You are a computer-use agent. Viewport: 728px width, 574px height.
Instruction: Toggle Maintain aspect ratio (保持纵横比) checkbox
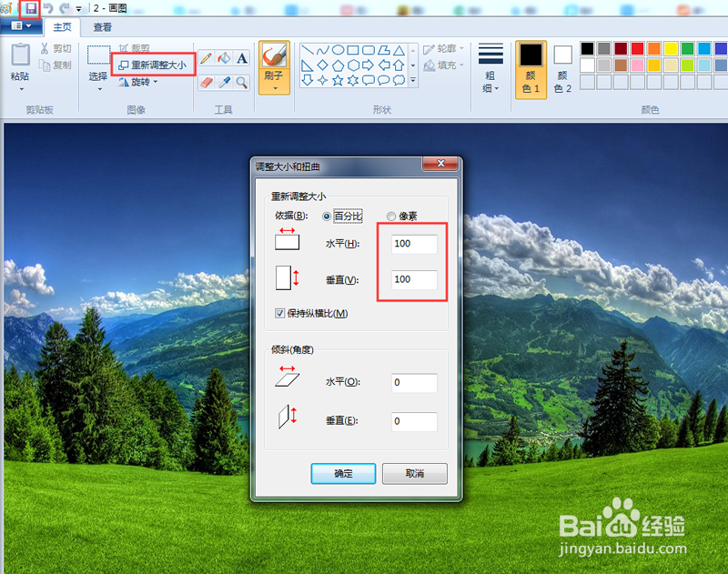[279, 313]
